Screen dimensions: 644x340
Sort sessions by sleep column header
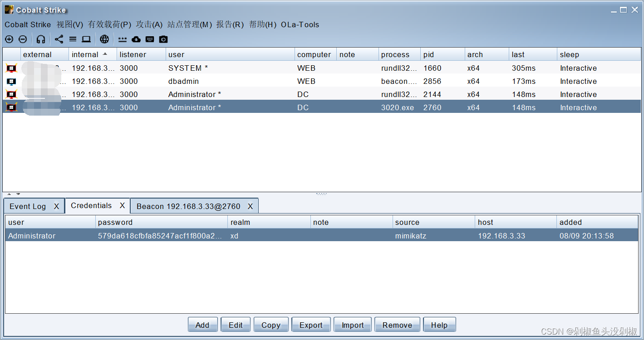tap(599, 54)
